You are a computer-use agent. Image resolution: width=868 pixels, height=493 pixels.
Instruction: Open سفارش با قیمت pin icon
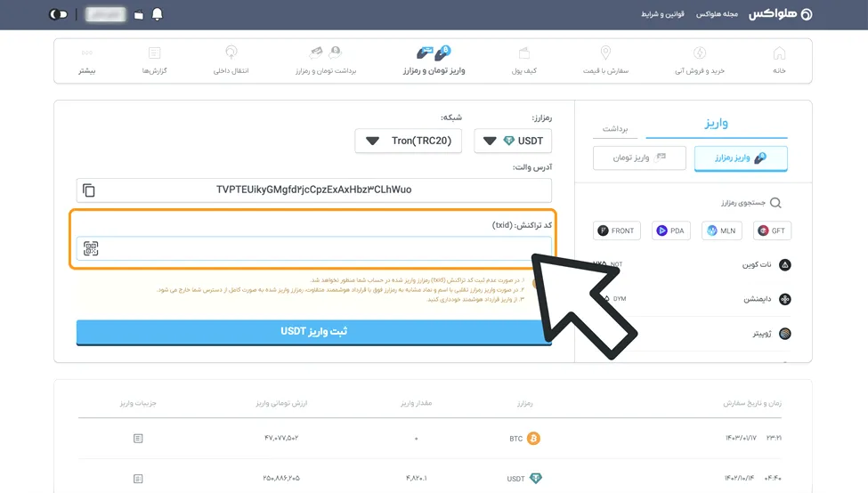tap(605, 53)
